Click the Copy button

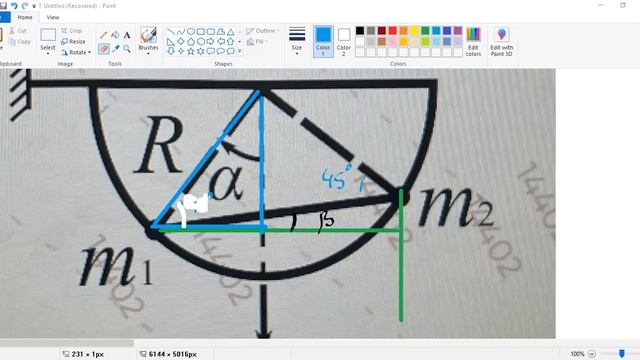point(20,41)
